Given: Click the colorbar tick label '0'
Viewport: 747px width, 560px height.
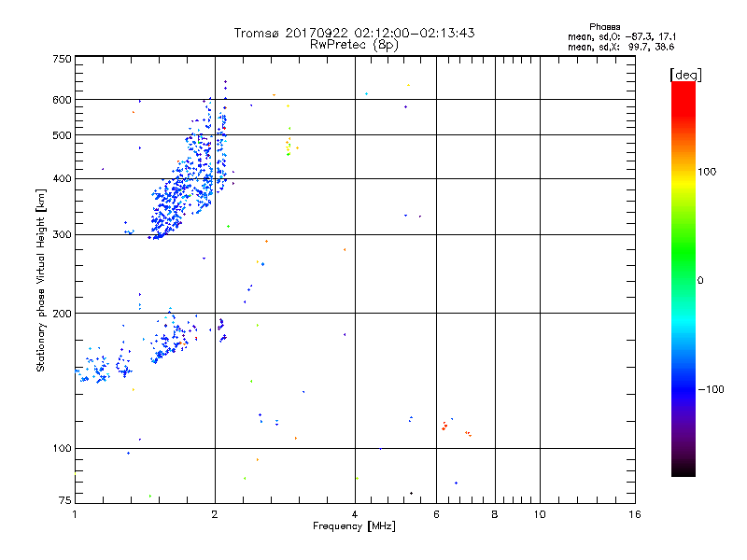Looking at the screenshot, I should (700, 281).
